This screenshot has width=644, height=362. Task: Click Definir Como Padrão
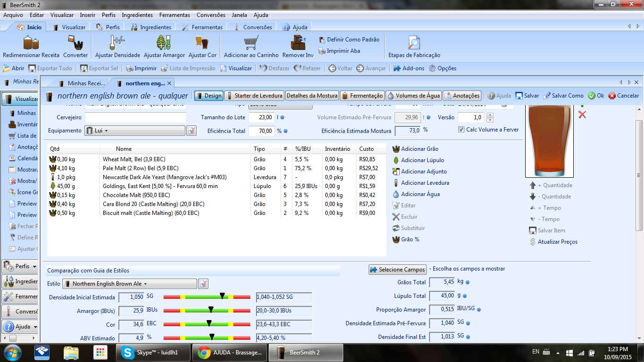click(349, 40)
